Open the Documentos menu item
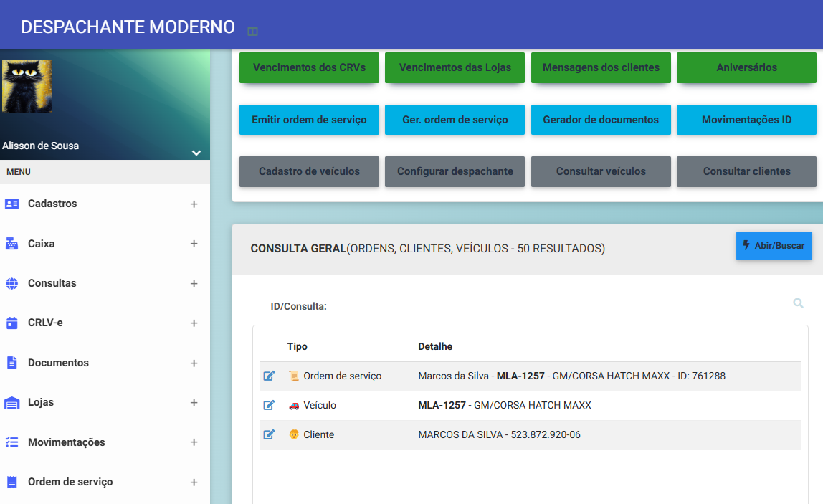Viewport: 823px width, 504px height. point(58,363)
